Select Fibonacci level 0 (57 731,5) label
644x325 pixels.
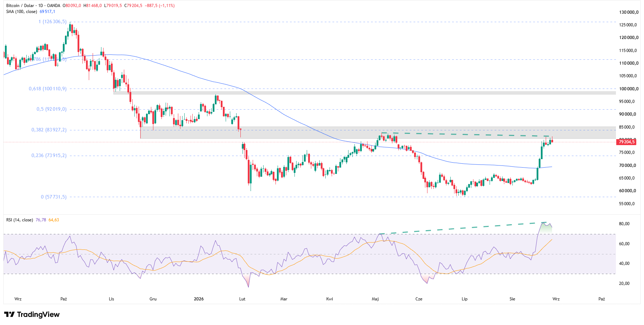(x=53, y=197)
